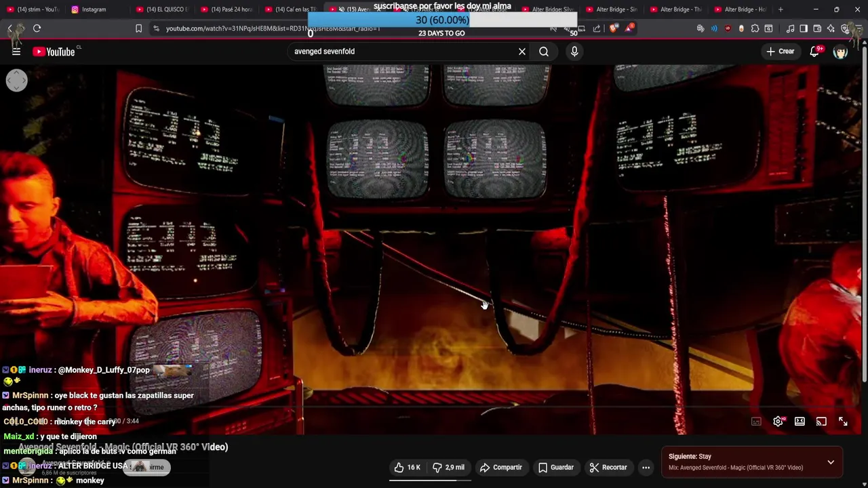
Task: Toggle subtitles in the player
Action: click(756, 422)
